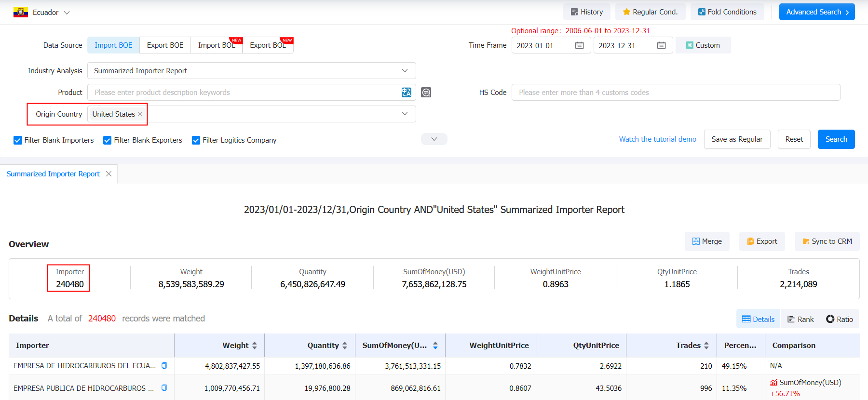Expand more filter conditions chevron

[x=434, y=139]
